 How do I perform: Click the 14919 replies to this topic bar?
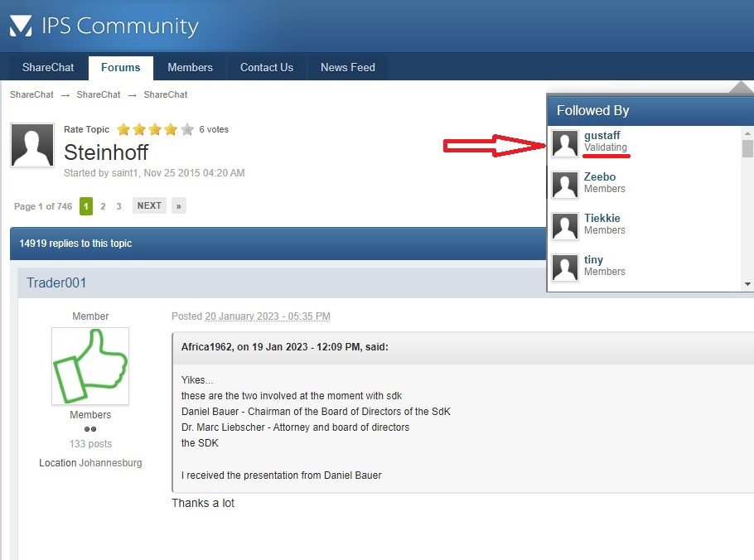tap(278, 244)
